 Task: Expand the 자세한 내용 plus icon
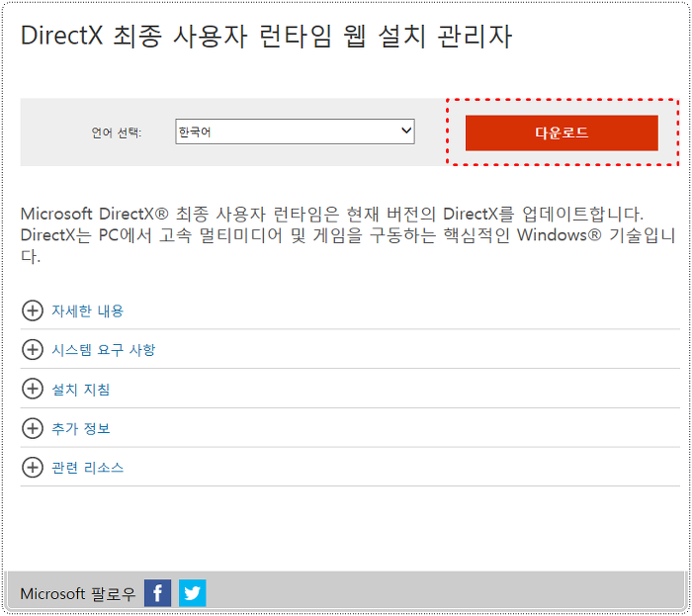coord(33,310)
